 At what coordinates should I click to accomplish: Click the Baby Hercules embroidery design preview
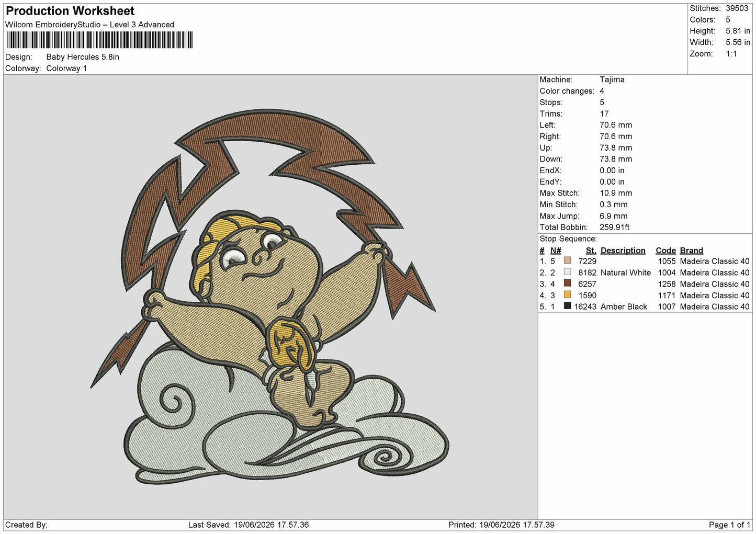click(269, 297)
